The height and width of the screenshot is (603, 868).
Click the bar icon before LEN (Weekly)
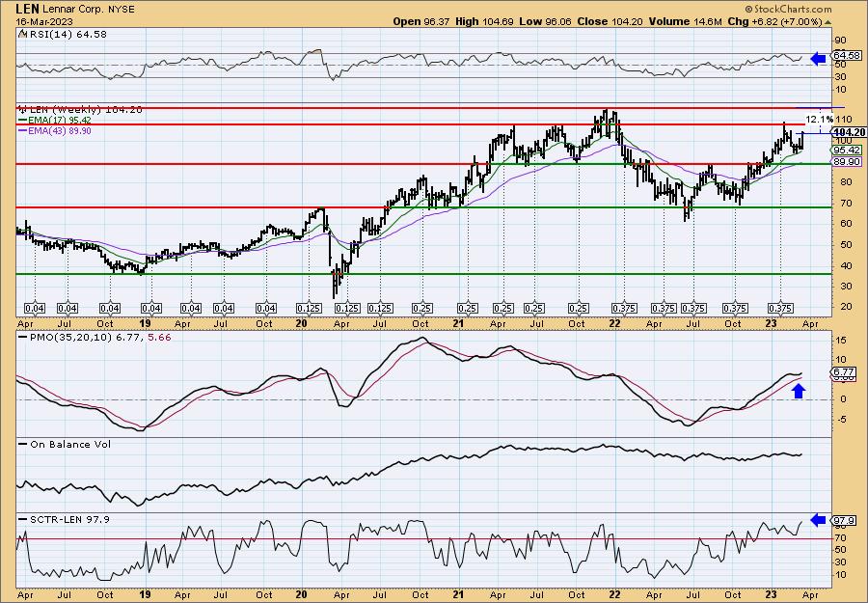[x=21, y=109]
